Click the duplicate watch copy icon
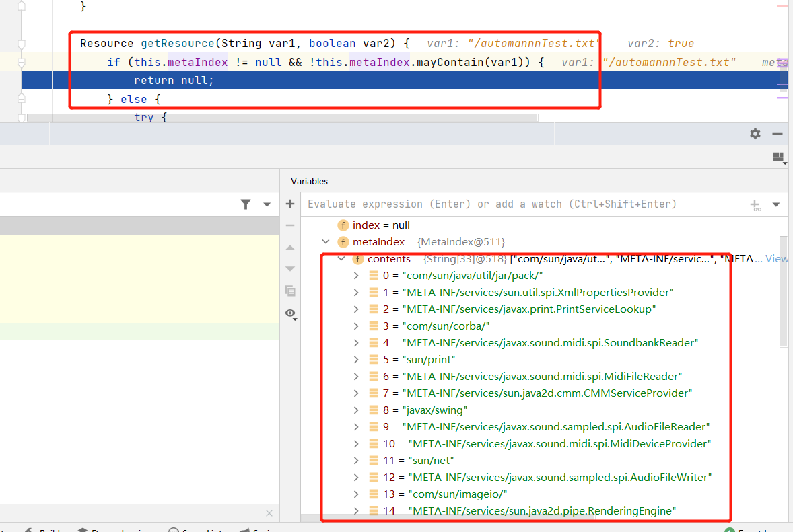This screenshot has width=793, height=532. (290, 291)
